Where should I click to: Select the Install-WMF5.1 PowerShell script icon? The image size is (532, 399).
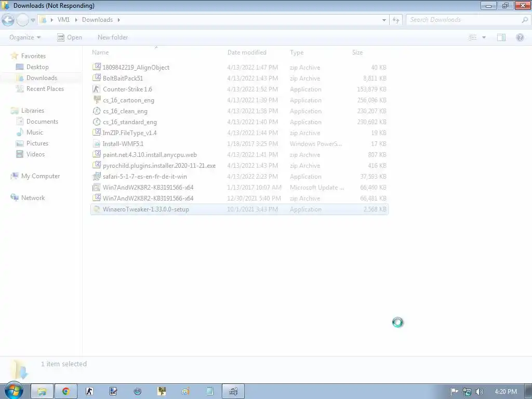pos(97,143)
